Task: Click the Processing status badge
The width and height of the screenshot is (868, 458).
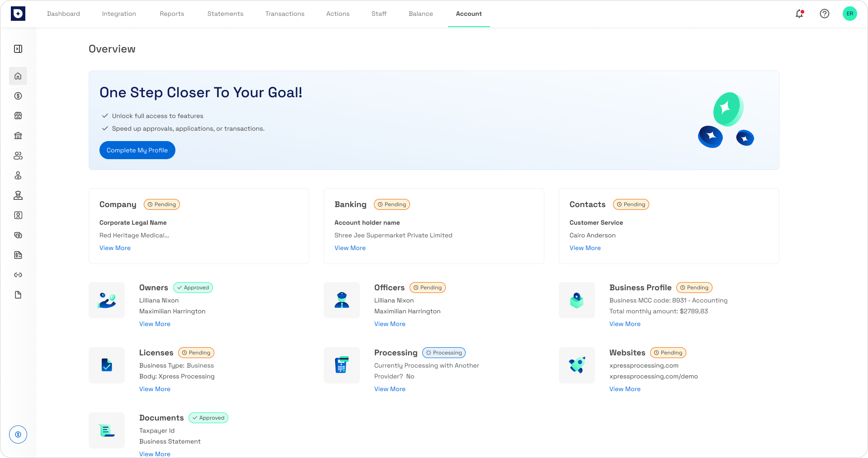Action: point(443,353)
